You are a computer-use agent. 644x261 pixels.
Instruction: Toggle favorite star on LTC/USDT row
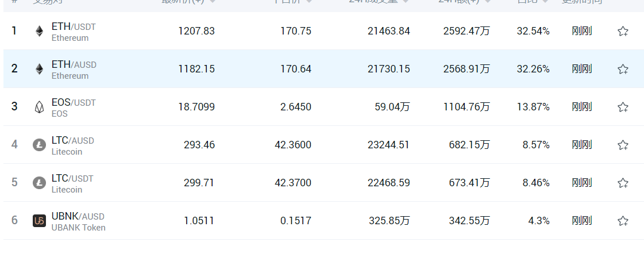point(623,183)
